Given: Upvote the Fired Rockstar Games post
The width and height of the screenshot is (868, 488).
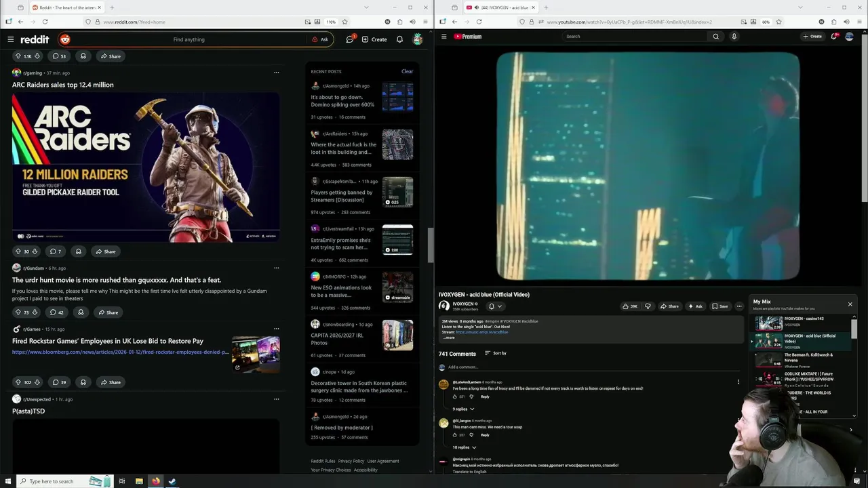Looking at the screenshot, I should click(18, 382).
